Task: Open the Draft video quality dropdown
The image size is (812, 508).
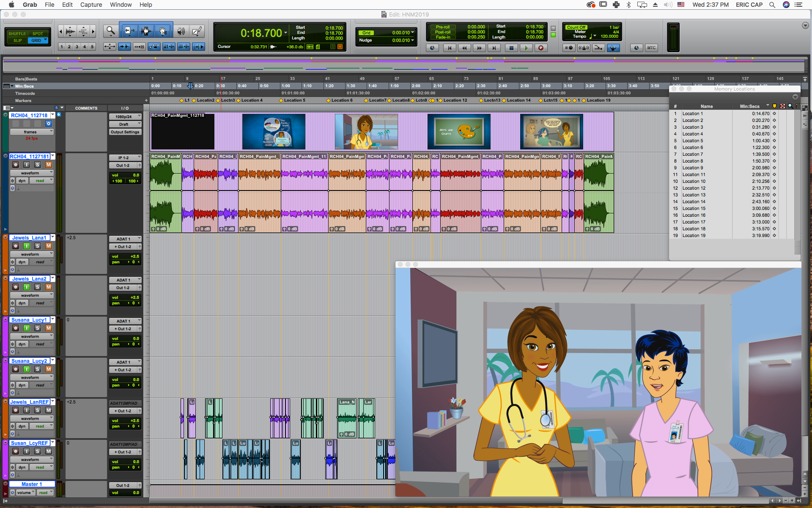Action: tap(125, 124)
